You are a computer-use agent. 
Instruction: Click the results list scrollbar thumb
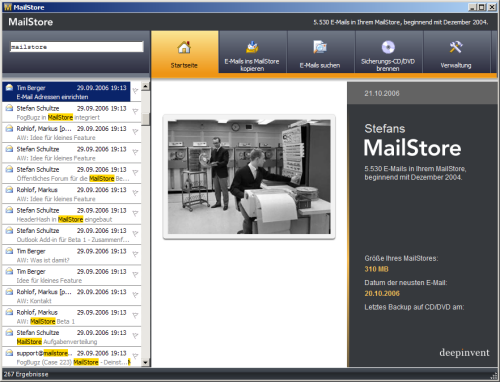point(145,119)
